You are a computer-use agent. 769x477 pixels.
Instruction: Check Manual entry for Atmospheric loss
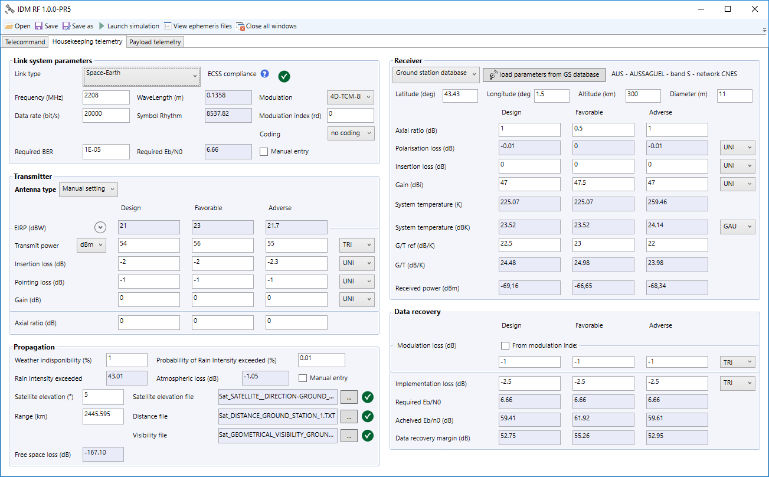(303, 378)
